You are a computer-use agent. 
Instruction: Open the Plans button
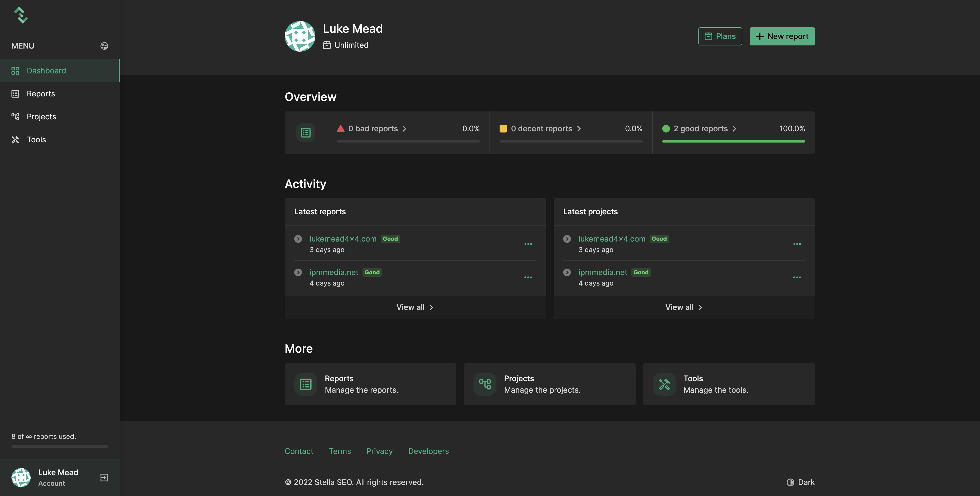tap(720, 37)
